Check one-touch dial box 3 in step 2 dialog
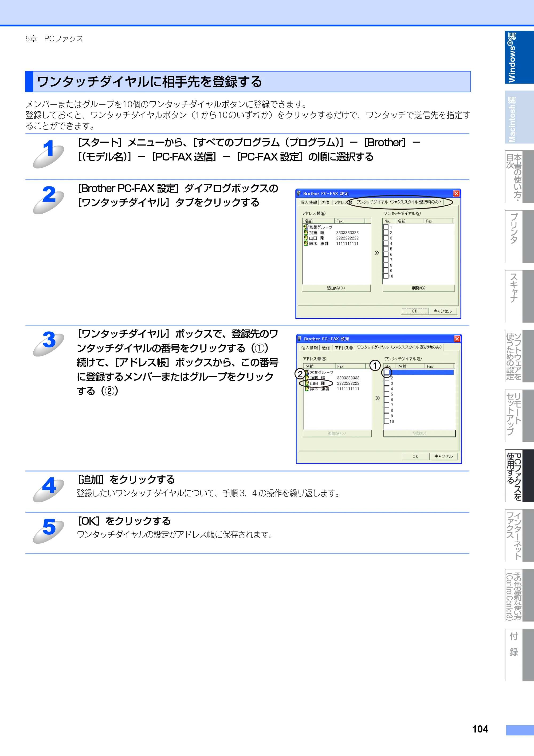The width and height of the screenshot is (534, 756). click(x=386, y=238)
